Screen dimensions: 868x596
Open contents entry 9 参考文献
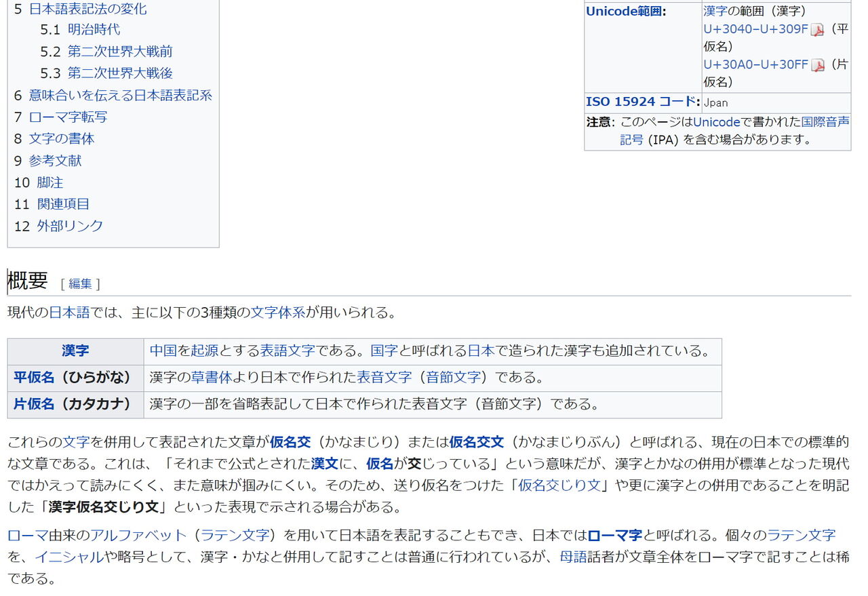(x=47, y=161)
